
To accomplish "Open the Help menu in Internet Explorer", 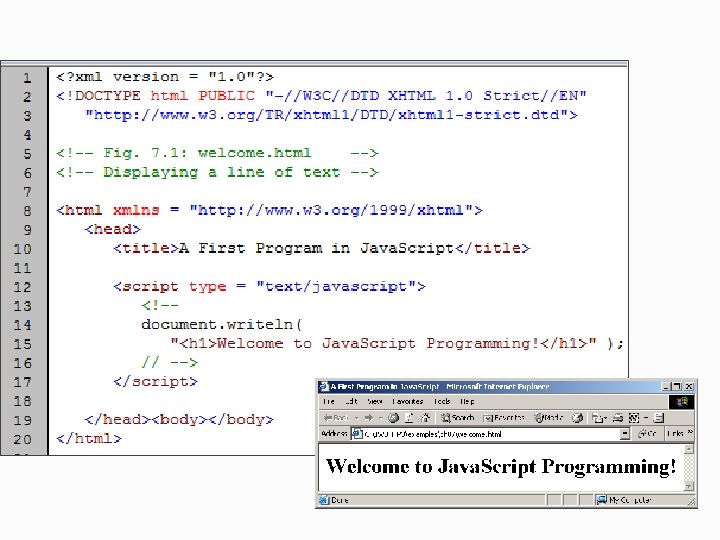I will (467, 402).
